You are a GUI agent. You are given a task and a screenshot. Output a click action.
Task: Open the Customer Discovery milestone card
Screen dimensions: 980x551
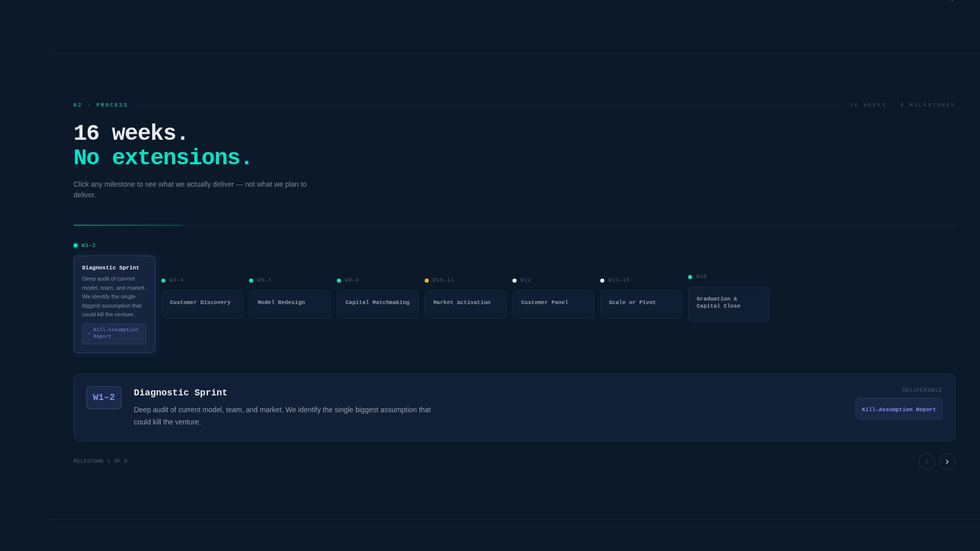(x=202, y=304)
